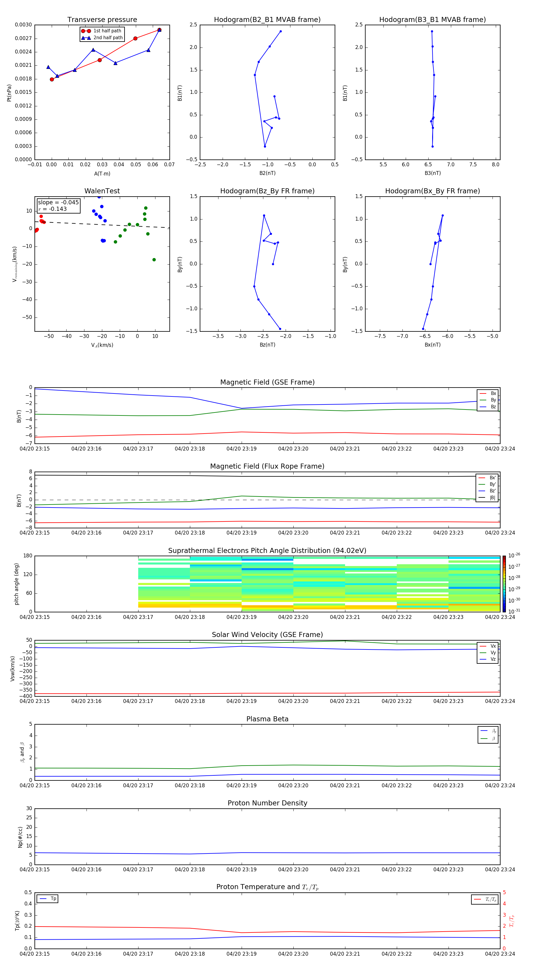
Task: Click the 'Vsw(km/s)' axis label
Action: 12,668
